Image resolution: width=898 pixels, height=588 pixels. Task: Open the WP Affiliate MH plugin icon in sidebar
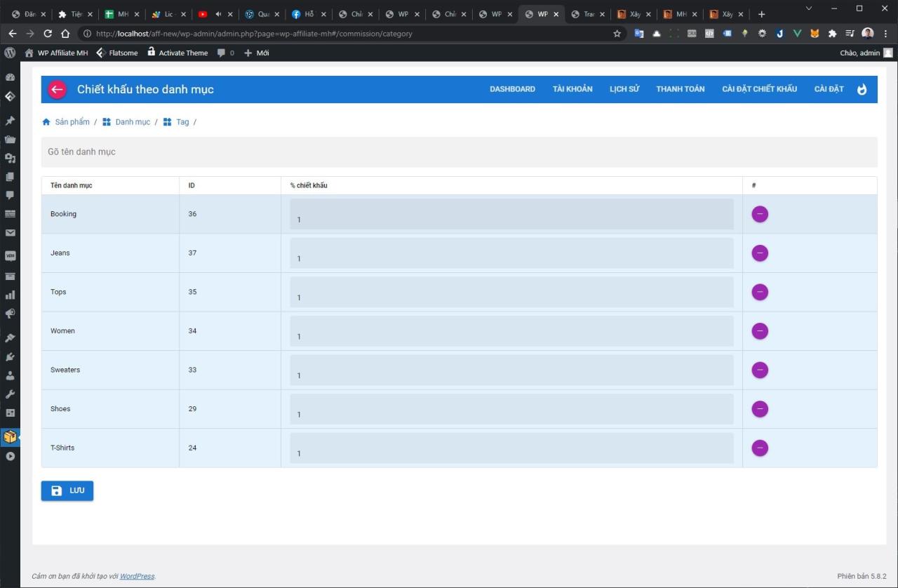pyautogui.click(x=11, y=436)
